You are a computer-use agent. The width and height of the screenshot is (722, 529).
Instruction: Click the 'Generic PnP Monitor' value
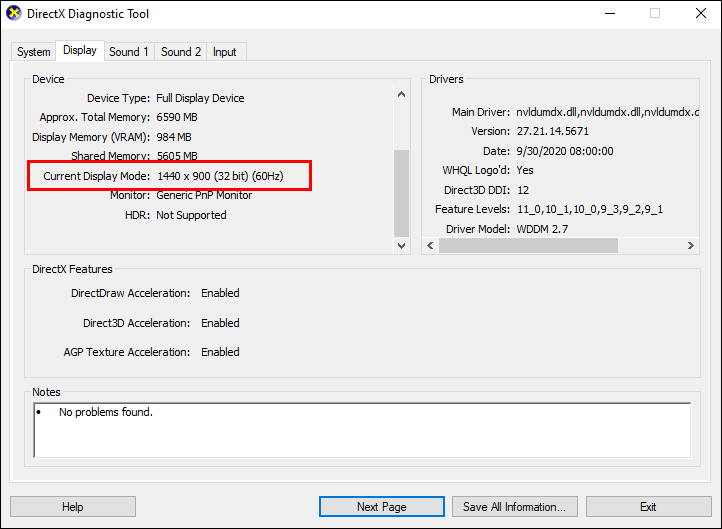pyautogui.click(x=204, y=195)
